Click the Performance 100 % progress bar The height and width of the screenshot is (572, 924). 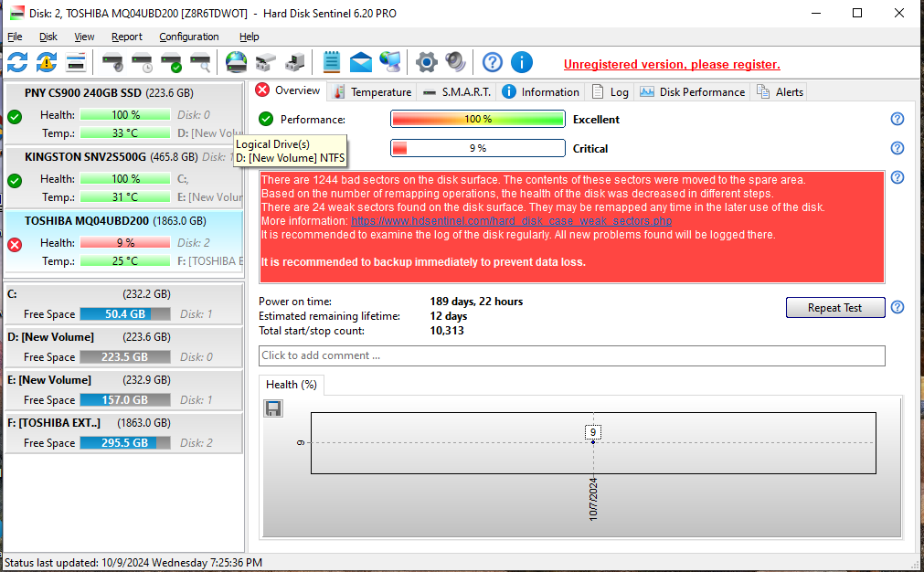(x=478, y=119)
